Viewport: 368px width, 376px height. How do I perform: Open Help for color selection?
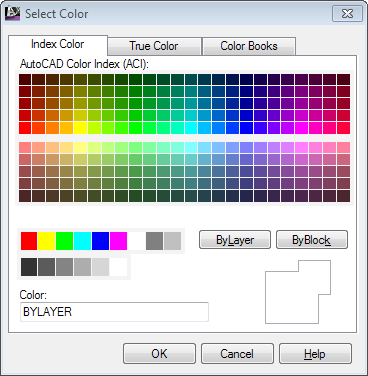[x=315, y=354]
